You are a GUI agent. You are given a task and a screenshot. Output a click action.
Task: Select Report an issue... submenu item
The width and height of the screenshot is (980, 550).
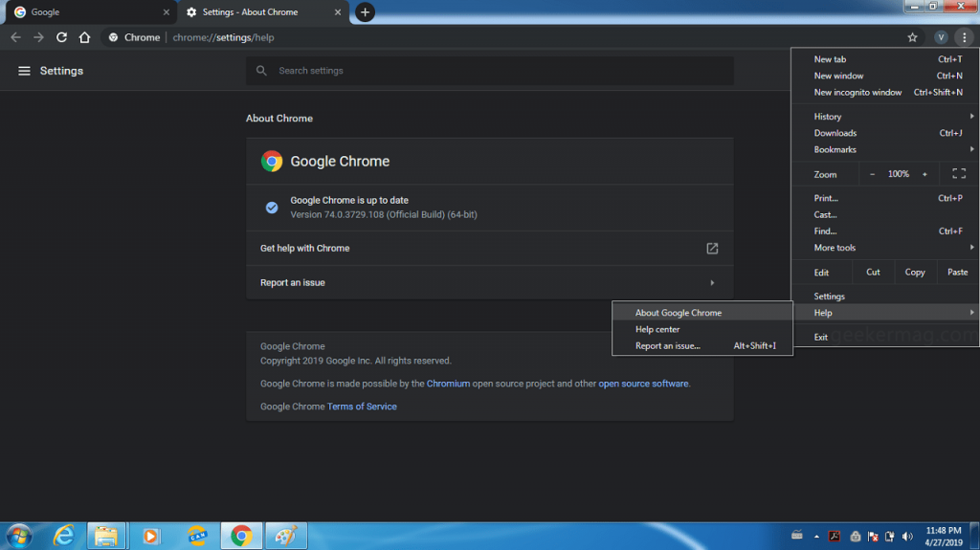point(702,345)
